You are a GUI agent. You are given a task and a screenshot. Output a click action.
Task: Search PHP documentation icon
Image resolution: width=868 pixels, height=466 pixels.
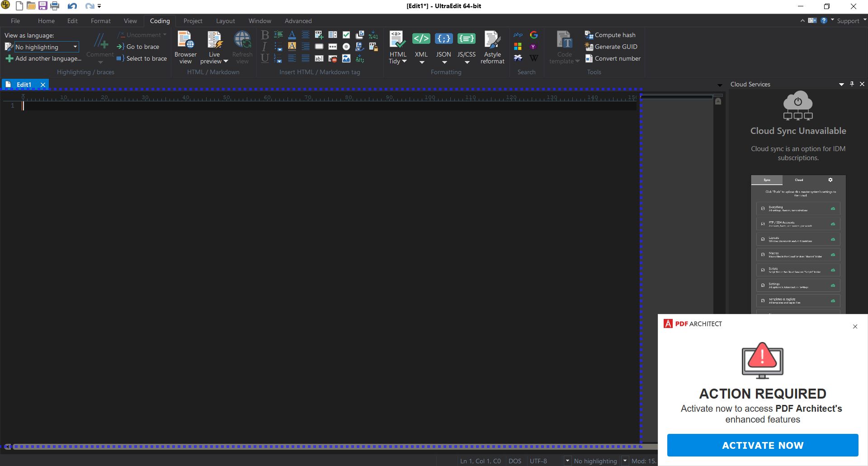pos(518,35)
